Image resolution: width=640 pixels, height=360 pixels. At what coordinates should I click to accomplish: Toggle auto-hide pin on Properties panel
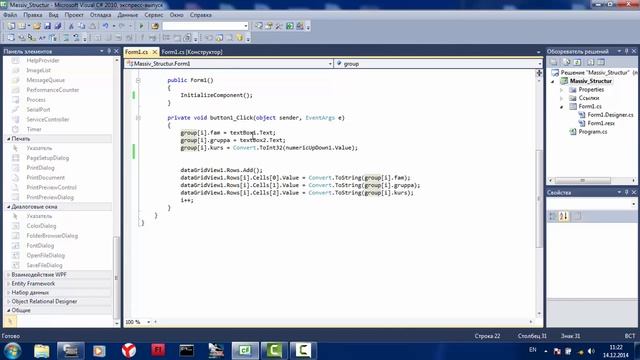tap(627, 192)
